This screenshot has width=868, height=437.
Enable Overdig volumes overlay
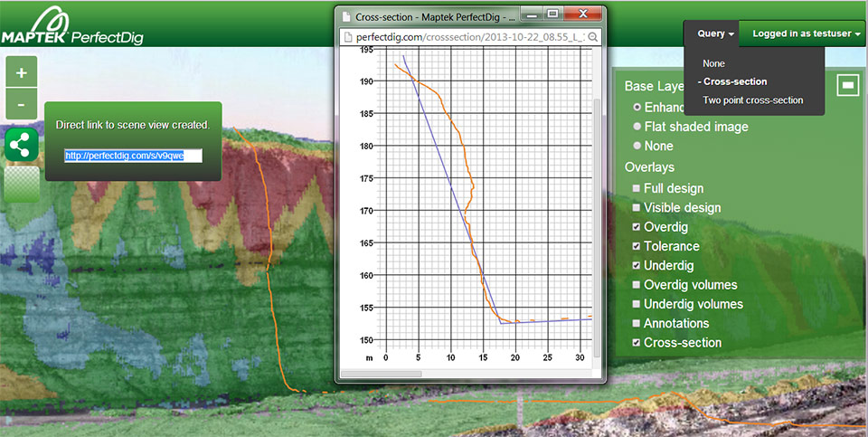click(637, 285)
